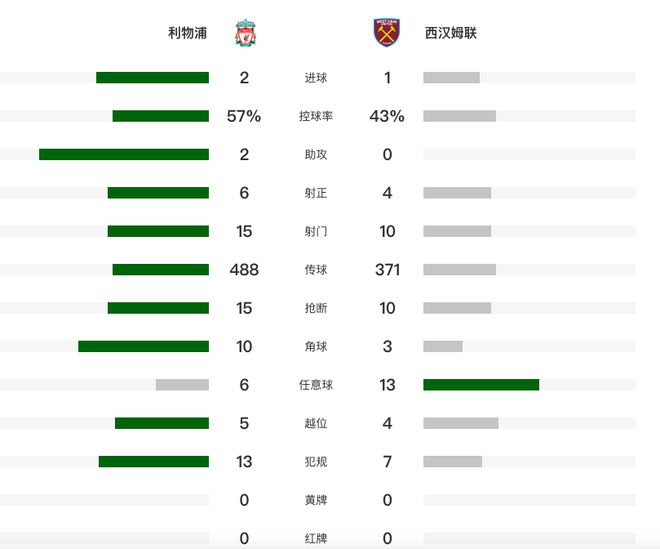Select the 西汉姆联 team name
Viewport: 660px width, 549px height.
coord(451,33)
